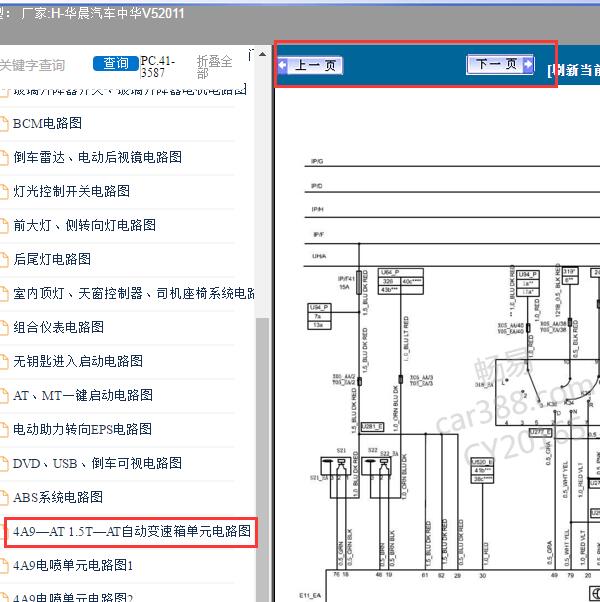The image size is (600, 602).
Task: Click the list scrollbar up arrow
Action: pyautogui.click(x=263, y=54)
